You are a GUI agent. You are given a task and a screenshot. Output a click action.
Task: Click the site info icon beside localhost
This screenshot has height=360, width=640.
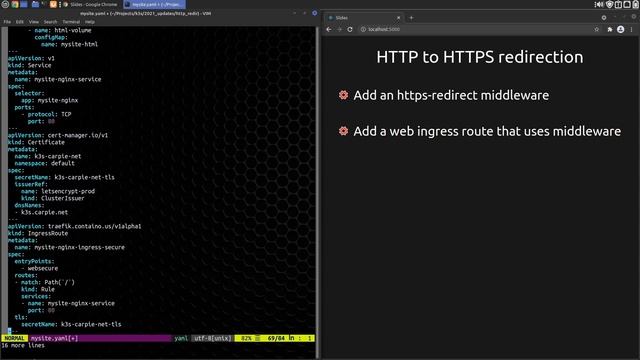pyautogui.click(x=363, y=29)
